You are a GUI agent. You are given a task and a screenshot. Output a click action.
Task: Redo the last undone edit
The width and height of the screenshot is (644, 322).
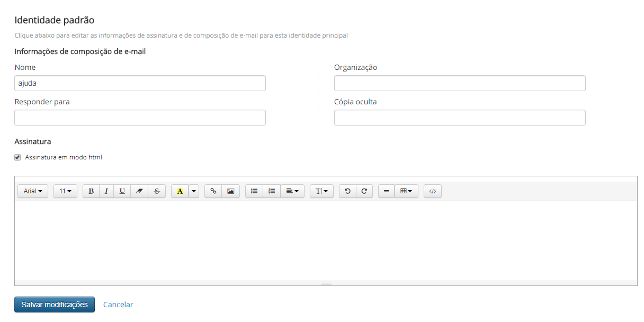364,191
